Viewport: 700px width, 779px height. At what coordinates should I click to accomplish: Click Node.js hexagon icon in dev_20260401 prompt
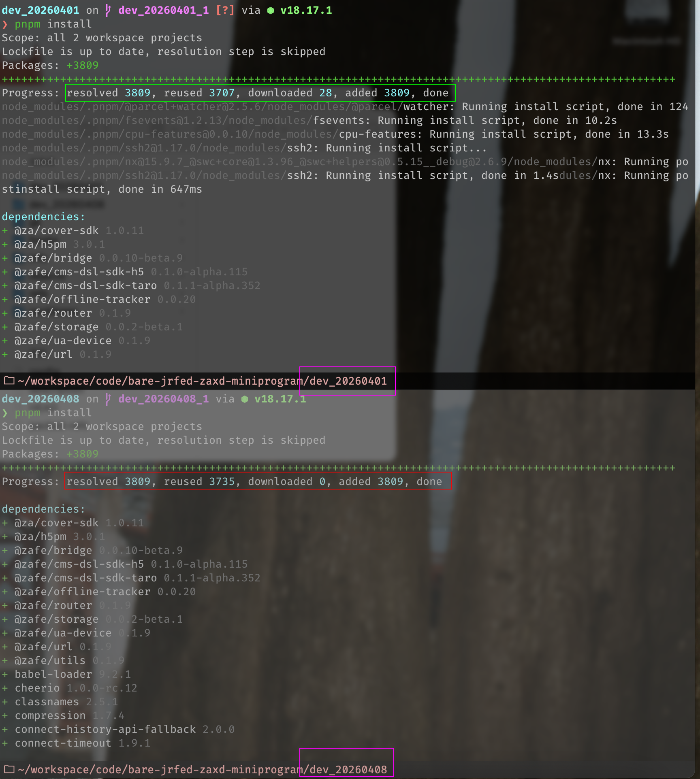[271, 11]
